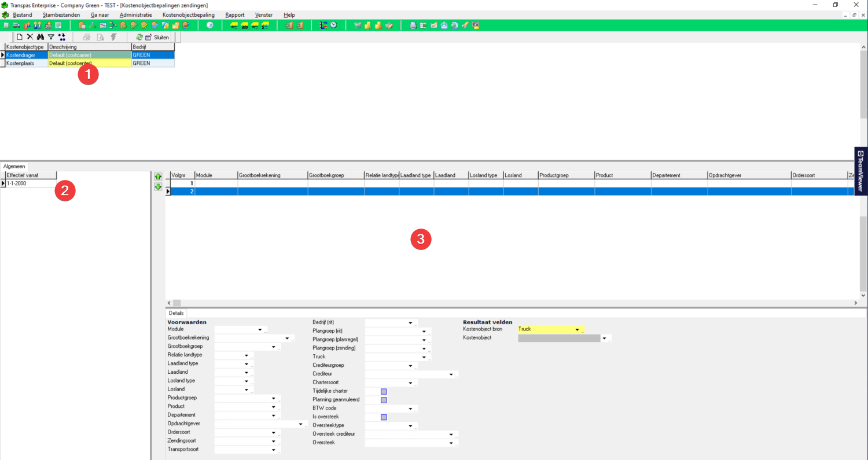Move row down with green down arrow
868x460 pixels.
click(157, 187)
